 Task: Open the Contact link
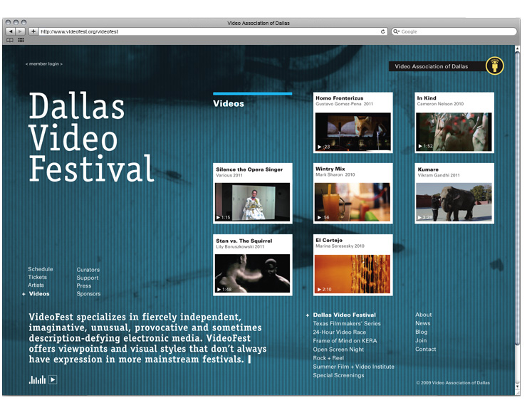(425, 349)
